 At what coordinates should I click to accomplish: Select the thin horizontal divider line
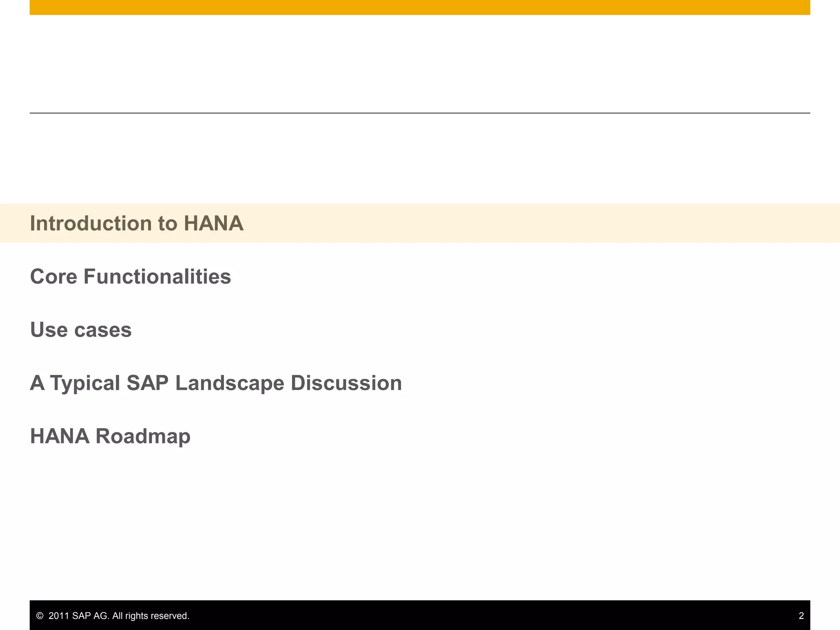pos(420,113)
